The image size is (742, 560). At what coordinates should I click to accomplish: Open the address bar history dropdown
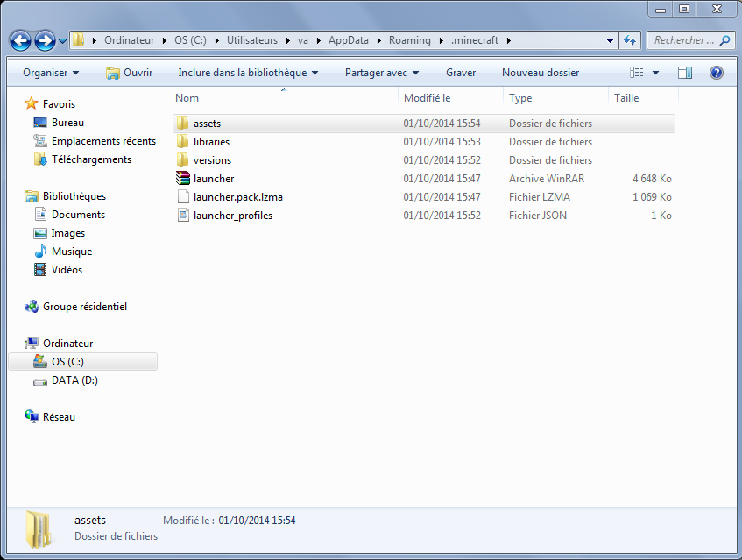[610, 40]
